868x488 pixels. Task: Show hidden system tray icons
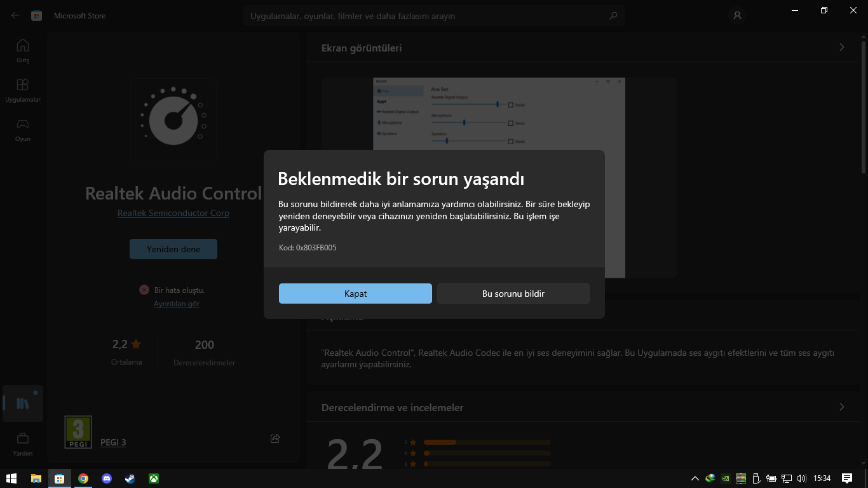tap(695, 478)
